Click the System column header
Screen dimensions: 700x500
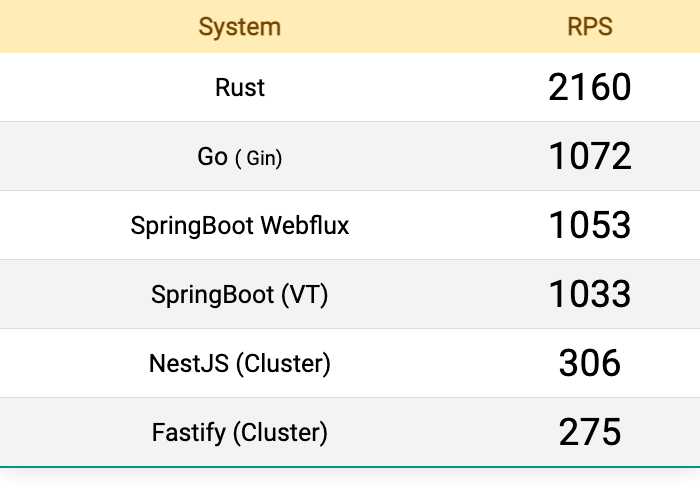click(x=240, y=27)
